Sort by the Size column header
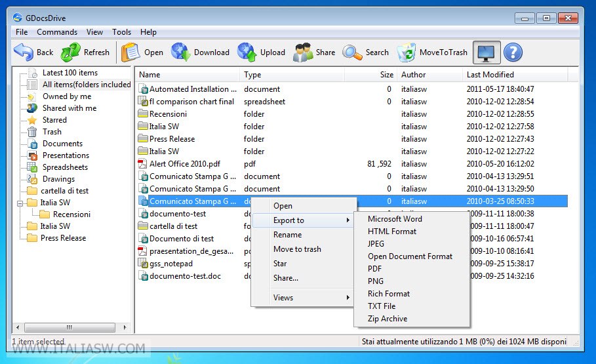 tap(370, 75)
